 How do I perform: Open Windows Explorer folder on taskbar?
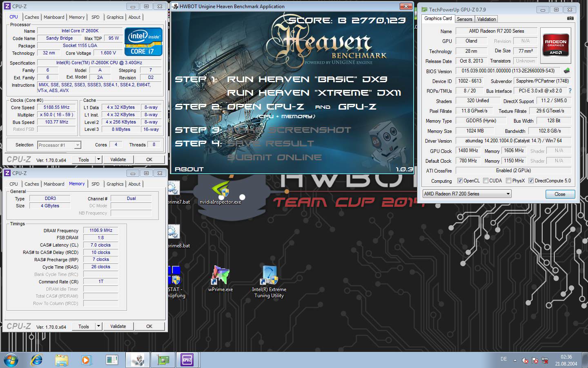click(62, 360)
